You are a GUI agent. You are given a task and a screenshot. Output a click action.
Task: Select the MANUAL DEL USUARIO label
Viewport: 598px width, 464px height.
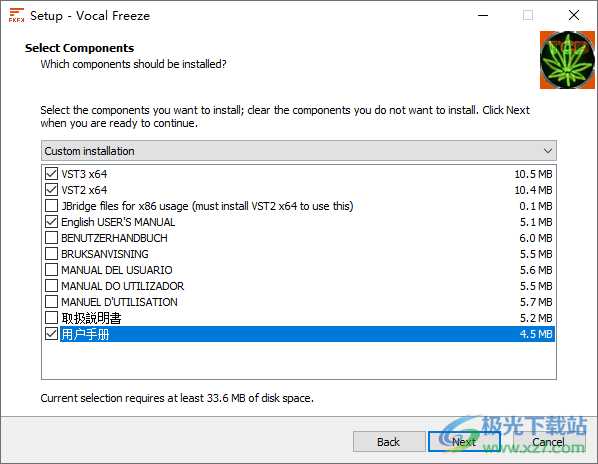coord(117,270)
